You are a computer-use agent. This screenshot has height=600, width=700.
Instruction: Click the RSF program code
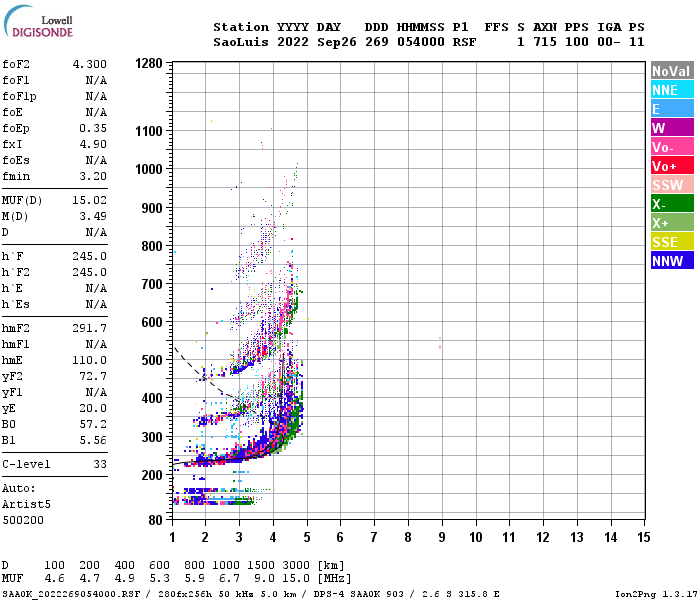(465, 42)
